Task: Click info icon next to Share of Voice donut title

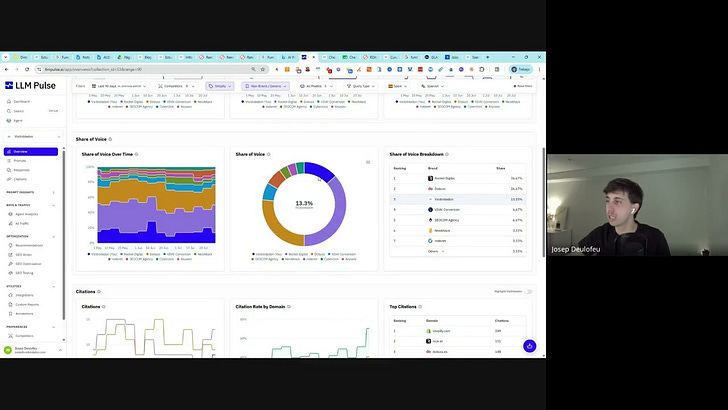Action: tap(268, 154)
